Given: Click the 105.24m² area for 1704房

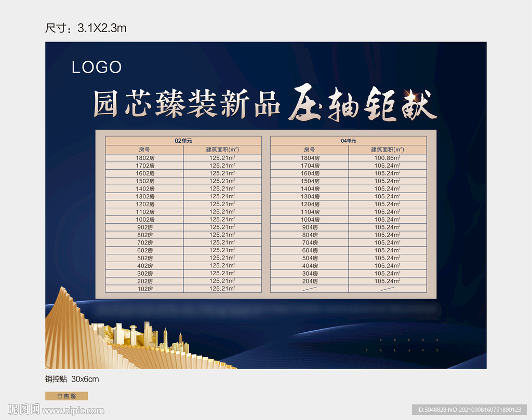Looking at the screenshot, I should click(x=388, y=166).
